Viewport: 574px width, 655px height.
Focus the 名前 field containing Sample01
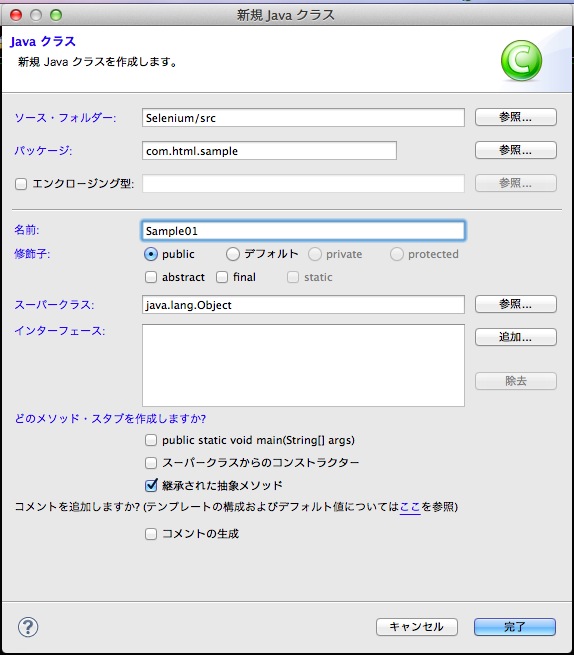coord(303,231)
